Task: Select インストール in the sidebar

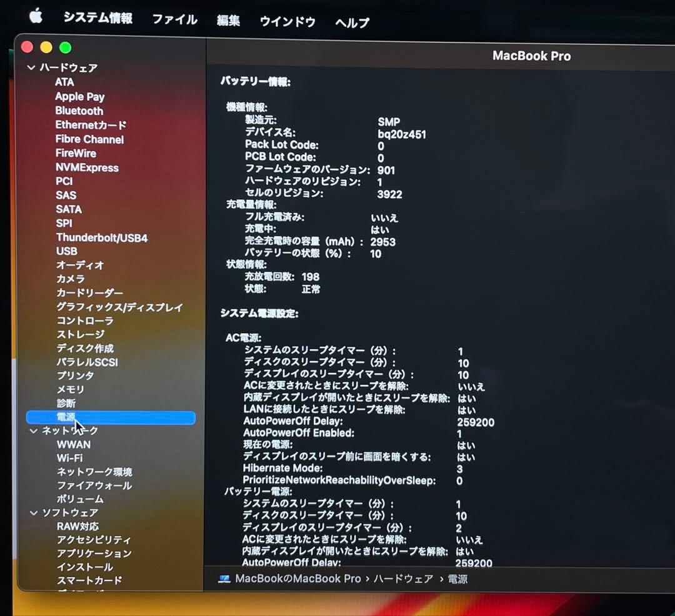Action: 85,567
